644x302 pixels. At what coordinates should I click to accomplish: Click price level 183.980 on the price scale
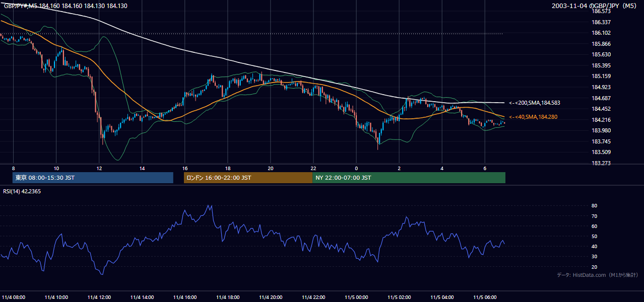pos(601,130)
